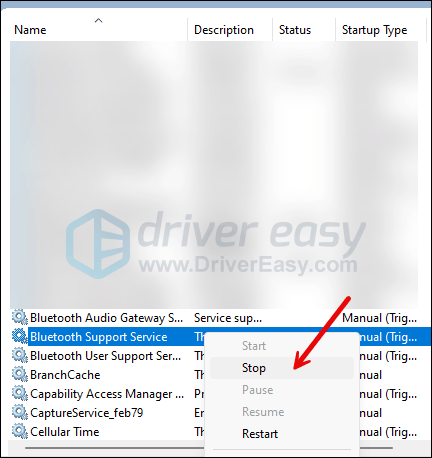Toggle sort order using Name column arrow
The height and width of the screenshot is (458, 432).
pos(98,21)
